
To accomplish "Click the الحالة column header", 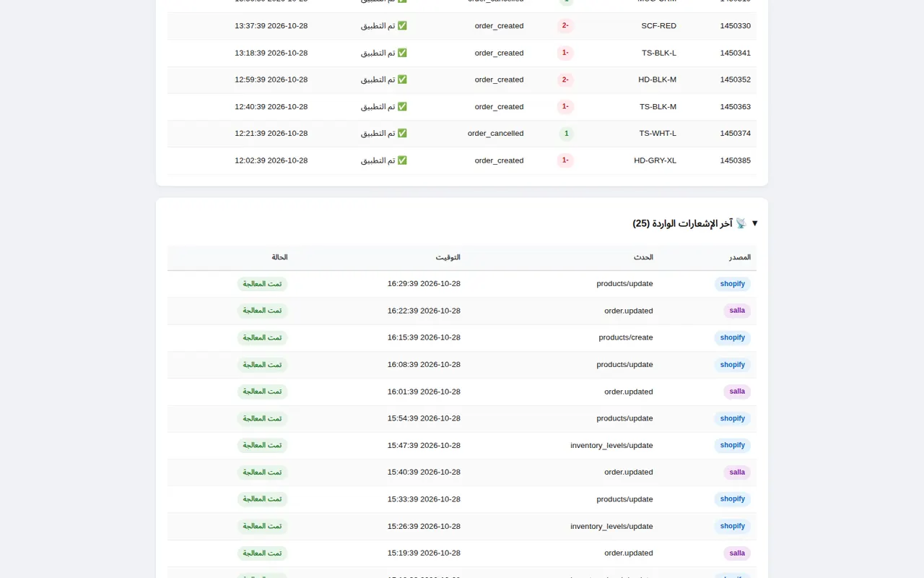I will 279,257.
